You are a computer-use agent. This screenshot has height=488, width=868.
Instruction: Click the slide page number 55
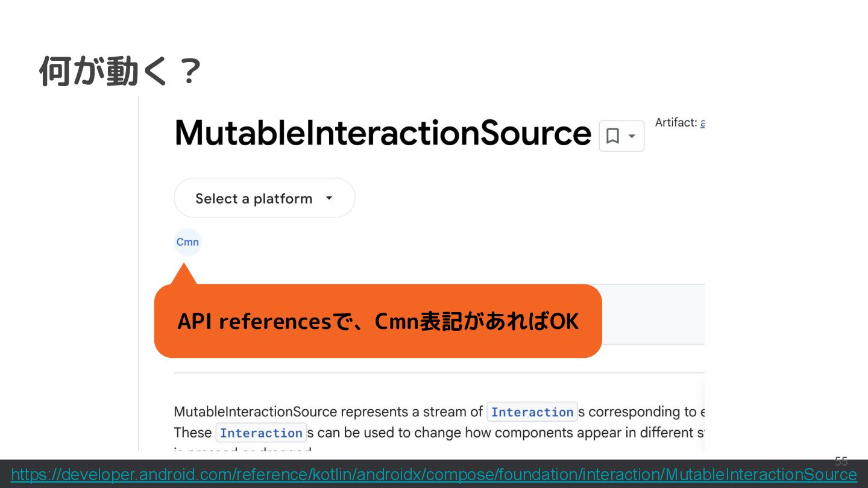pos(841,462)
